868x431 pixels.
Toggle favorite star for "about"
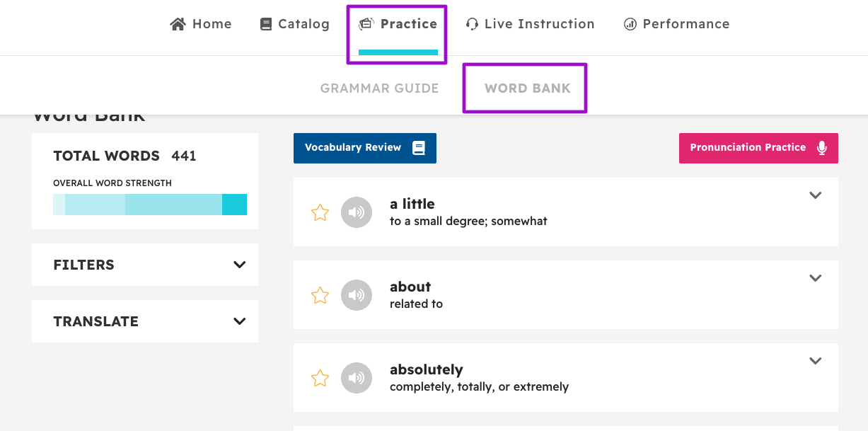320,295
